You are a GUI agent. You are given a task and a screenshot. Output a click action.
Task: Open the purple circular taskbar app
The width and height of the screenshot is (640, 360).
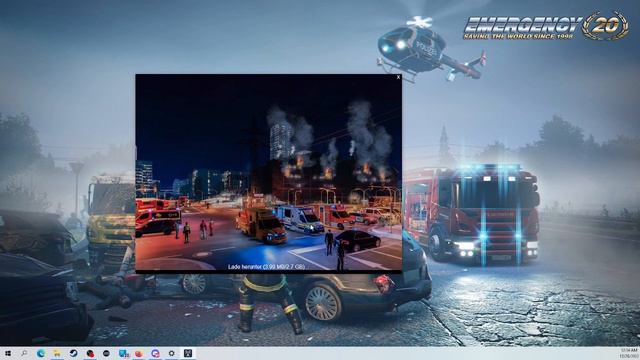click(156, 353)
